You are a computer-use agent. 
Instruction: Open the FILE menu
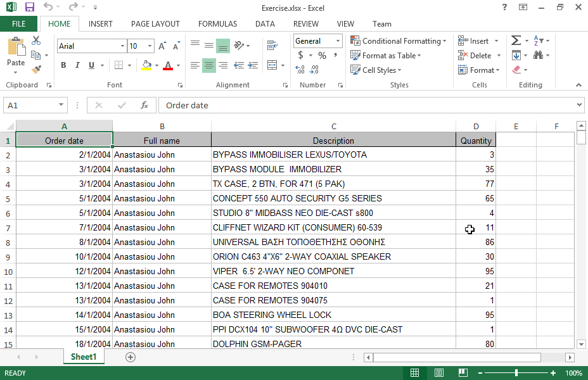point(18,24)
